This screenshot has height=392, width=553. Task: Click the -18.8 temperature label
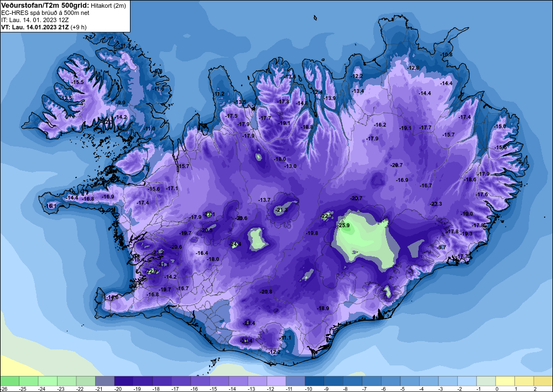[307, 127]
